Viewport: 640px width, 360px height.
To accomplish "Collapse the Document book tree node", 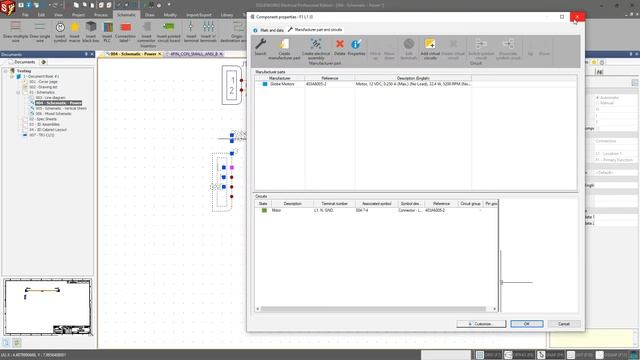I will pos(12,76).
